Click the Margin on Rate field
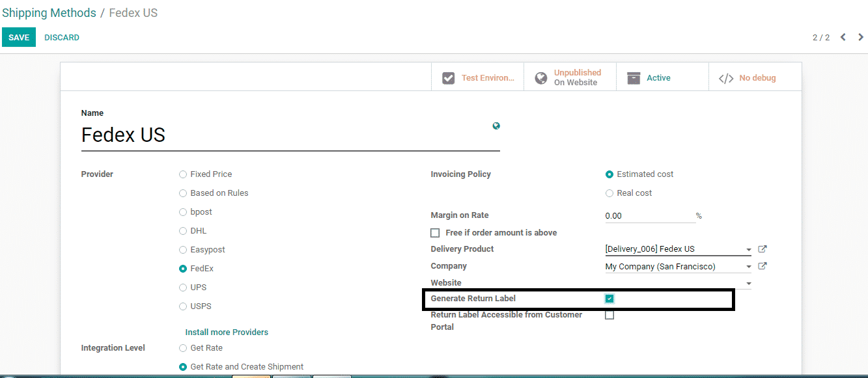The height and width of the screenshot is (378, 868). pyautogui.click(x=649, y=216)
